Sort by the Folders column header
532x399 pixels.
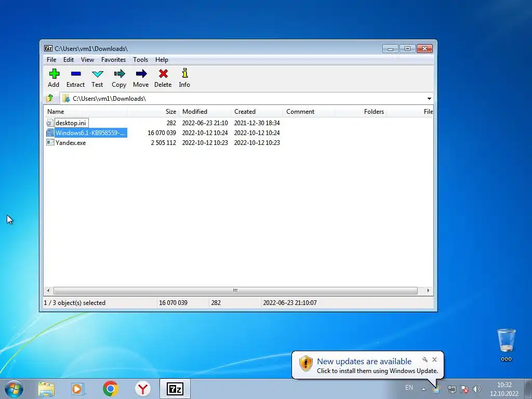point(361,112)
